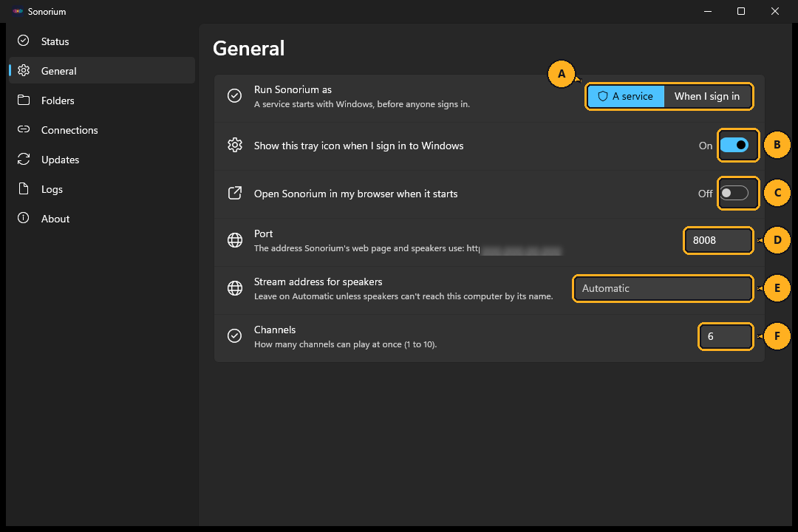Click the open-external icon beside Open Sonorium in browser
The width and height of the screenshot is (798, 532).
tap(235, 193)
